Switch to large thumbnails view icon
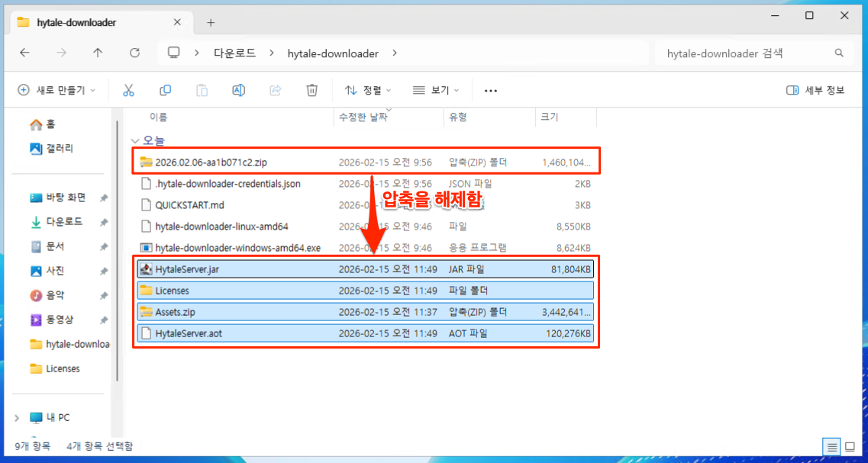Image resolution: width=868 pixels, height=463 pixels. pyautogui.click(x=850, y=446)
